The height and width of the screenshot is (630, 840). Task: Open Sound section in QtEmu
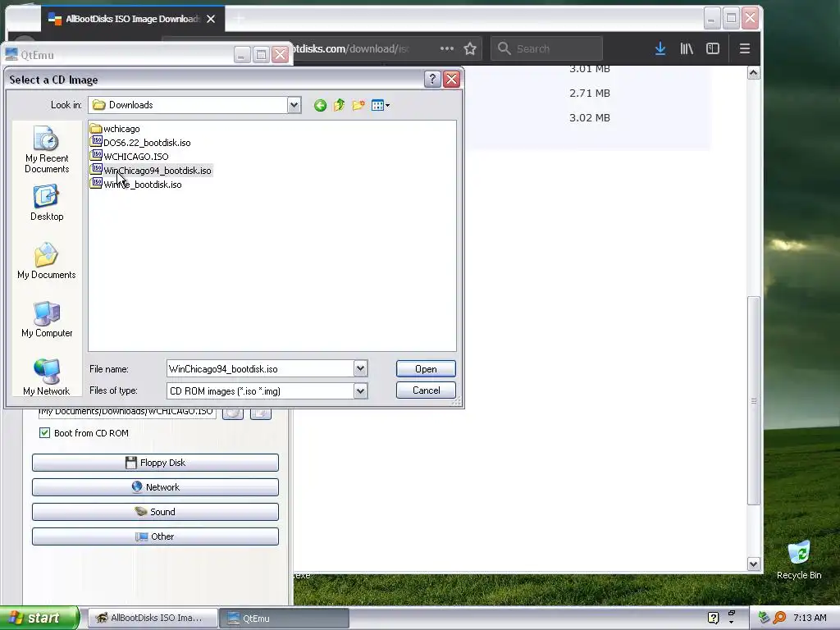point(155,512)
